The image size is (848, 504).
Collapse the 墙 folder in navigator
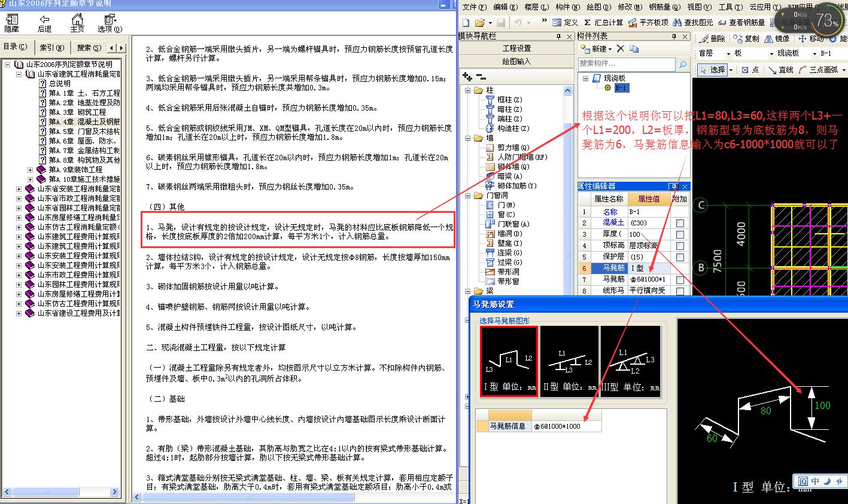coord(469,138)
